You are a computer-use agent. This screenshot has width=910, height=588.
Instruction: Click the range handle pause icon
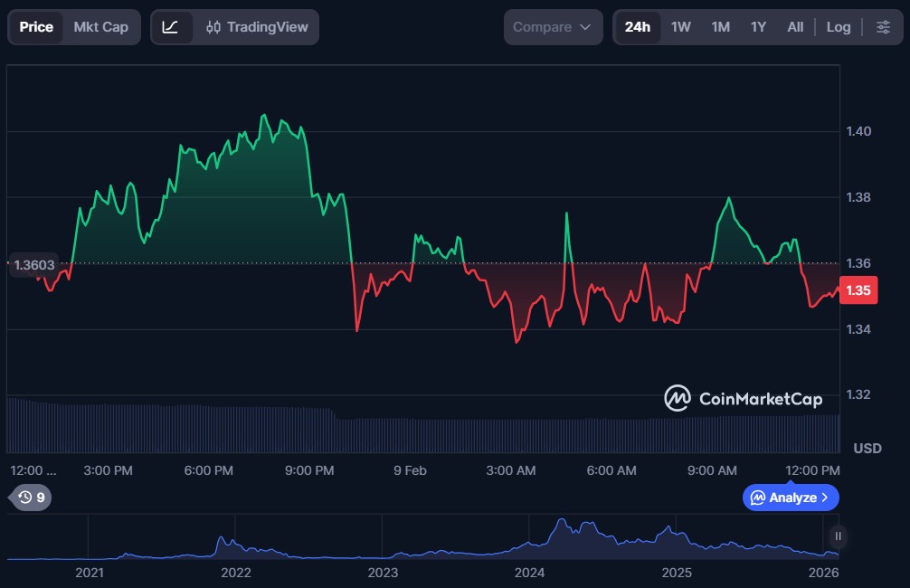839,536
